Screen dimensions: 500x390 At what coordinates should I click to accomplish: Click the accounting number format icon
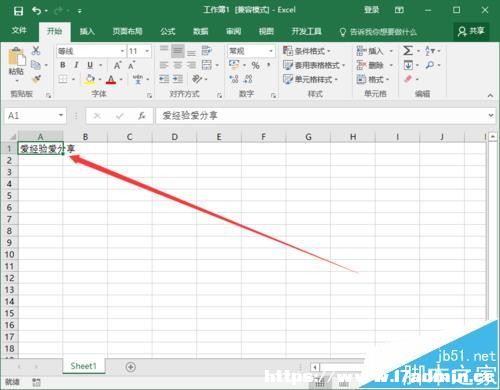click(234, 65)
